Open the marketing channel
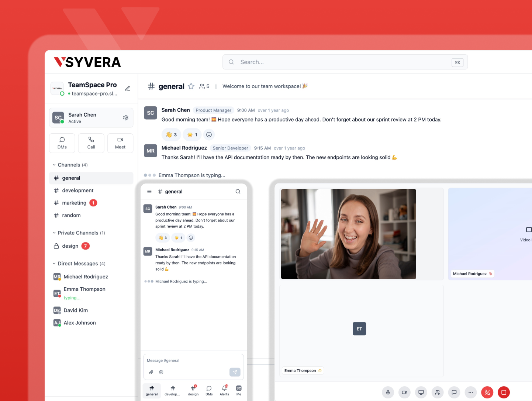 (74, 203)
